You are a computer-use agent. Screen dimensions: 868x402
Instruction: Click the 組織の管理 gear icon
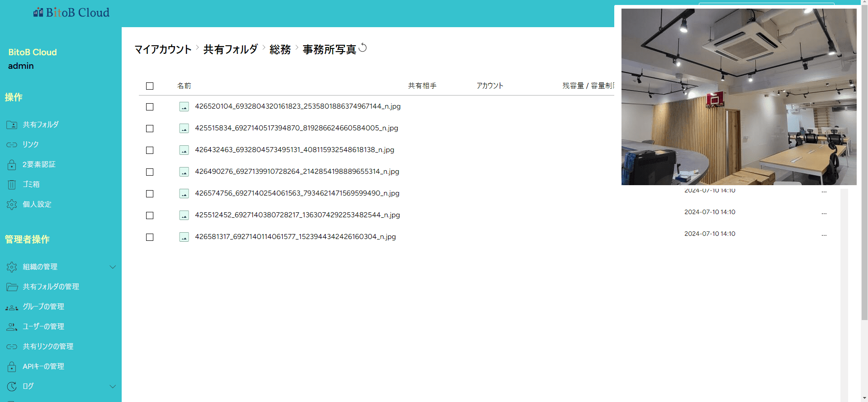[x=12, y=267]
